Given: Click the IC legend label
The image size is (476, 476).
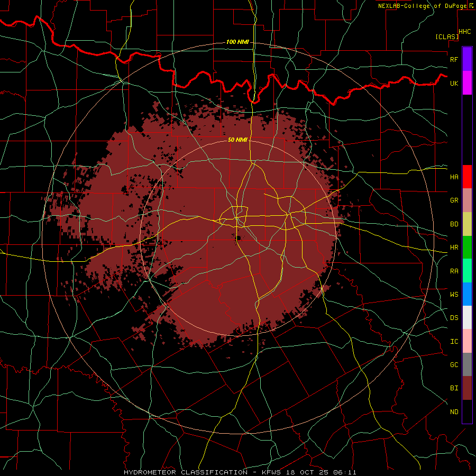Looking at the screenshot, I should 454,342.
